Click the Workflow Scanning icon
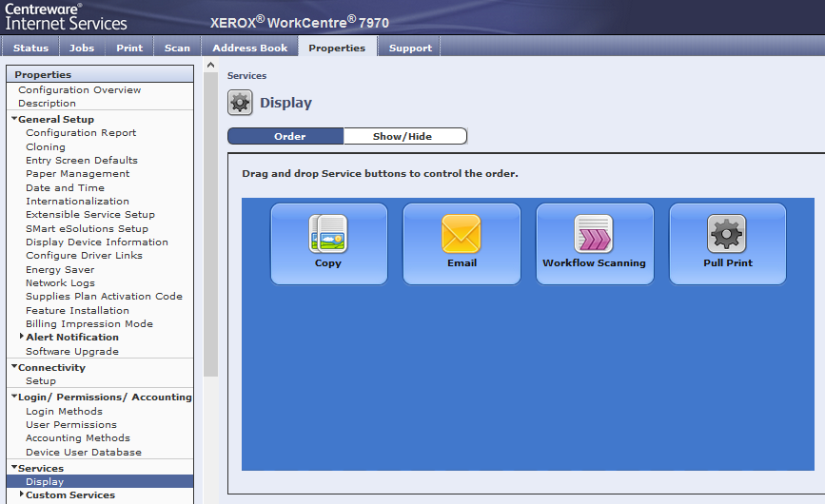This screenshot has height=504, width=825. click(594, 233)
